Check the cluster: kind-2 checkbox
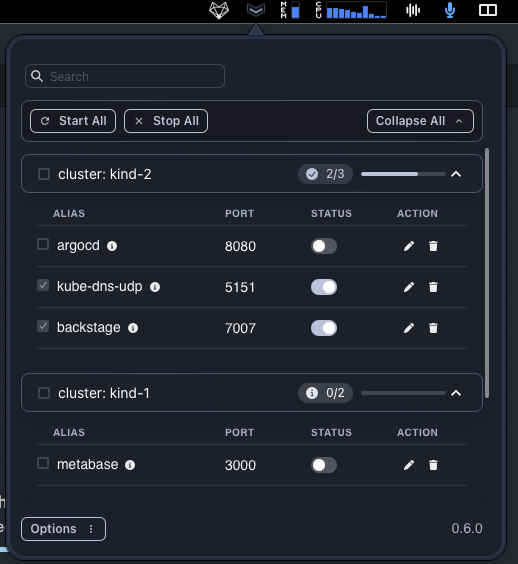 pos(44,174)
